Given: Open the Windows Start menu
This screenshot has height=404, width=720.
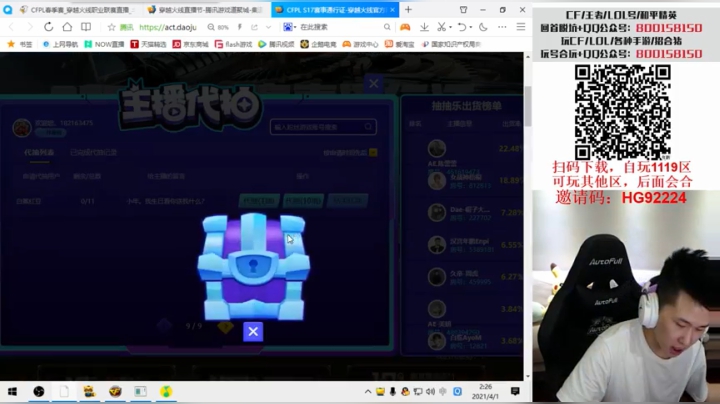Looking at the screenshot, I should point(12,392).
